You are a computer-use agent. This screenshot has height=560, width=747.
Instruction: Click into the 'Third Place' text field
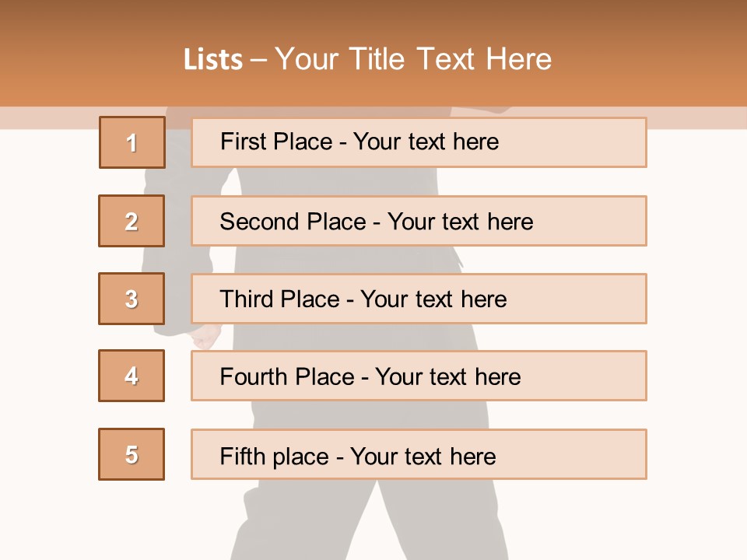419,299
